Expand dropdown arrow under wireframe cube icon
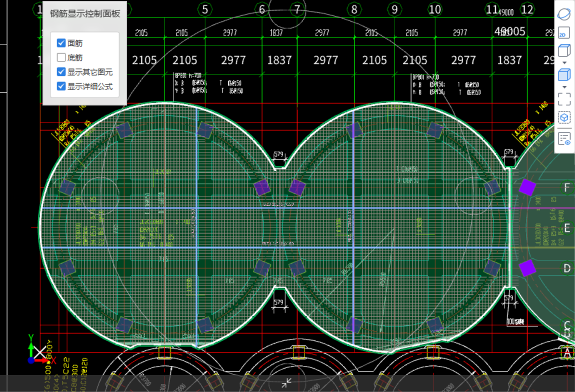 (x=564, y=62)
